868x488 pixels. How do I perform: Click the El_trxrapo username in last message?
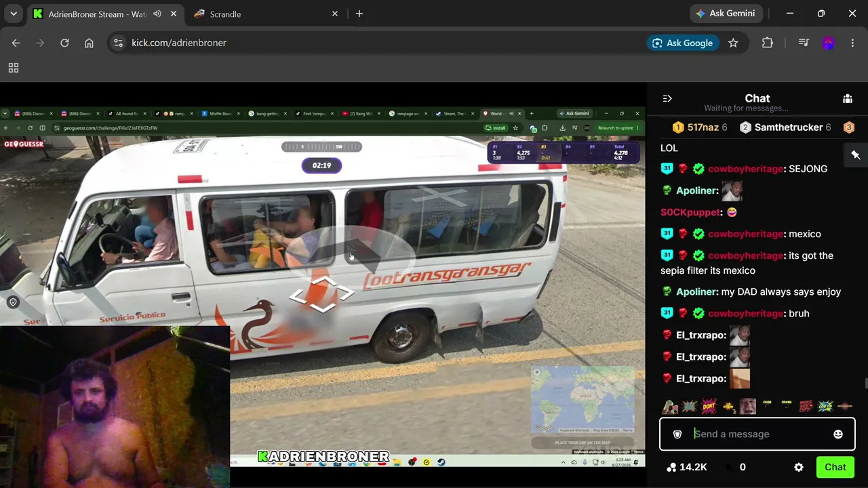(701, 378)
